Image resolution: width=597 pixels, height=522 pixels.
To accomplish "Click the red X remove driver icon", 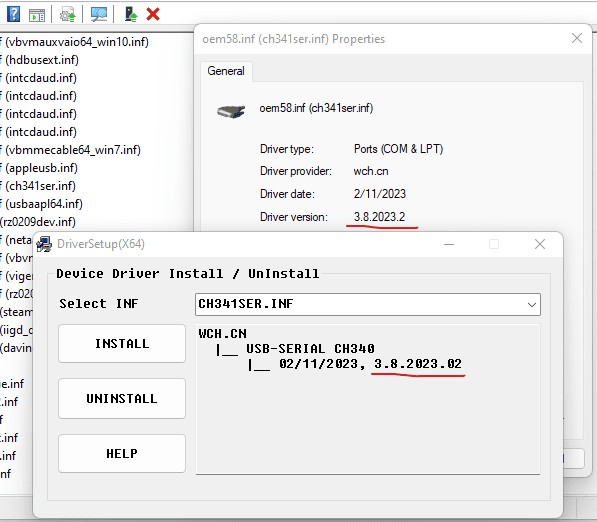I will point(153,14).
